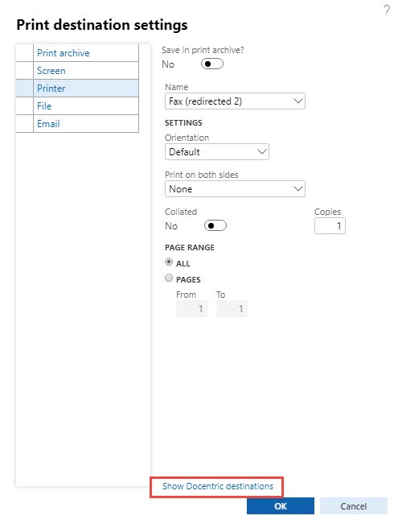Open Print on both sides dropdown
The width and height of the screenshot is (398, 532).
tap(235, 189)
